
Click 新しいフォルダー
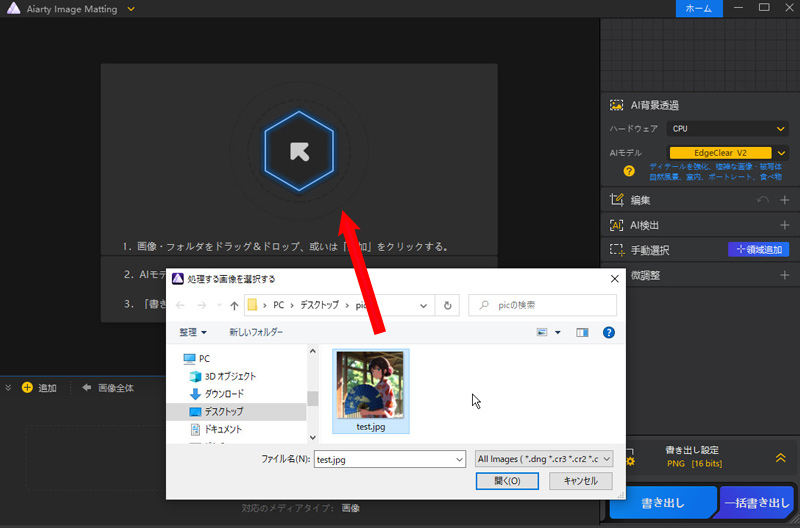tap(256, 332)
